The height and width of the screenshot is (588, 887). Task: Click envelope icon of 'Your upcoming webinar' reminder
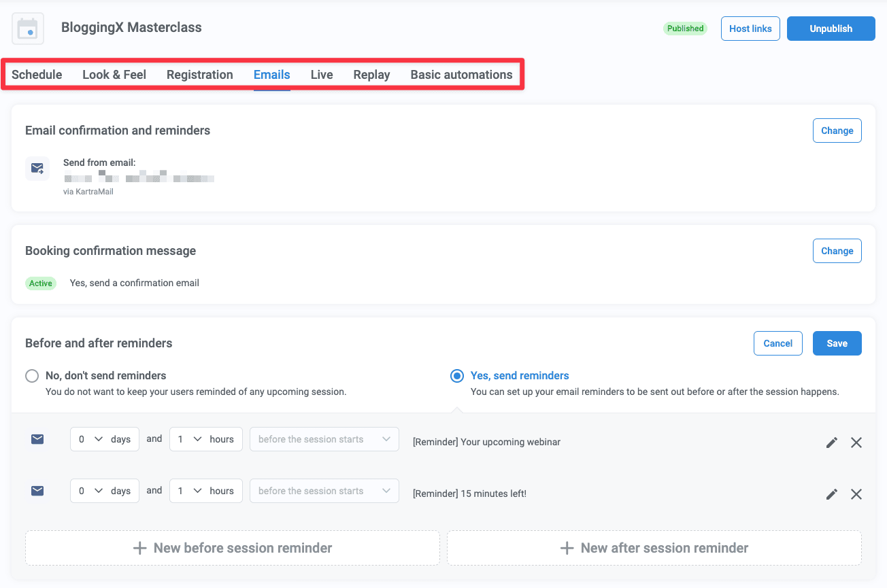tap(37, 439)
